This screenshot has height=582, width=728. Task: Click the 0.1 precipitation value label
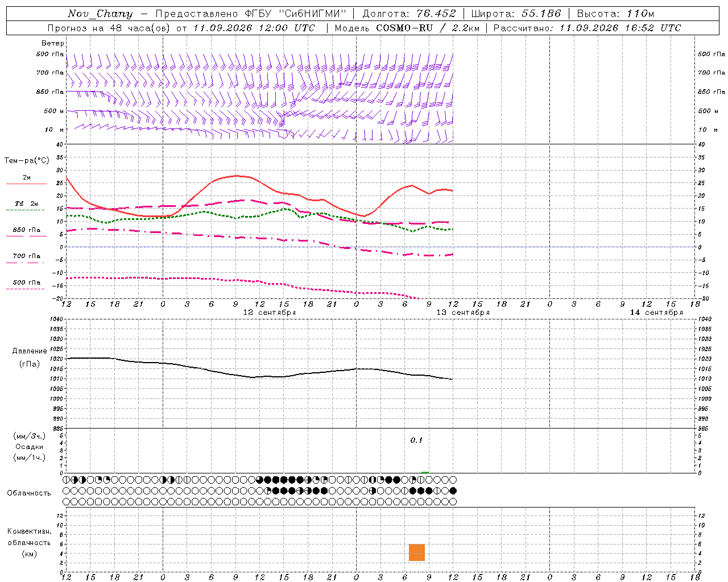tap(417, 440)
